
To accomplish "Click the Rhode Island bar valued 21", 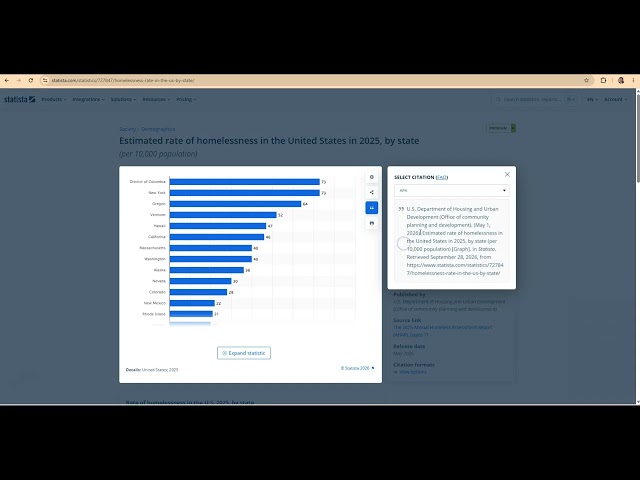I will tap(191, 314).
